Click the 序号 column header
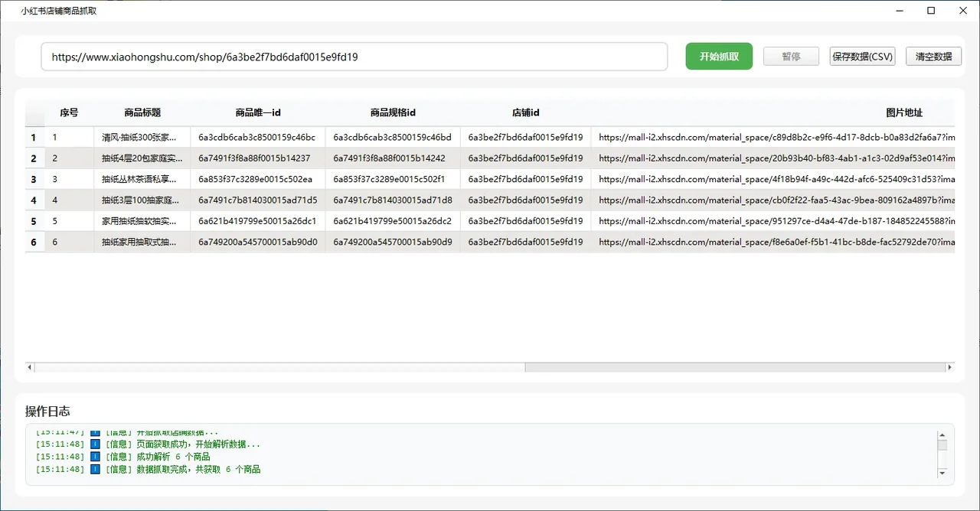 point(69,112)
